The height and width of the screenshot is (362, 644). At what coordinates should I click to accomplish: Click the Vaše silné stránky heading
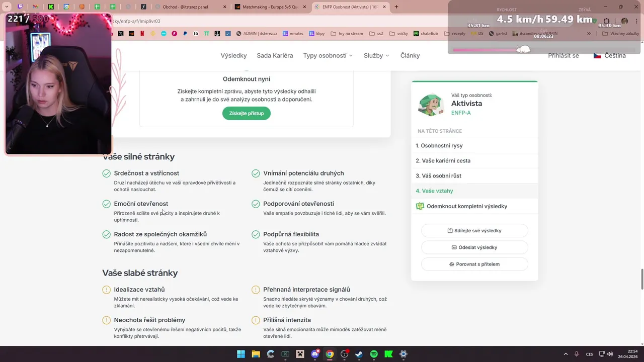(138, 156)
